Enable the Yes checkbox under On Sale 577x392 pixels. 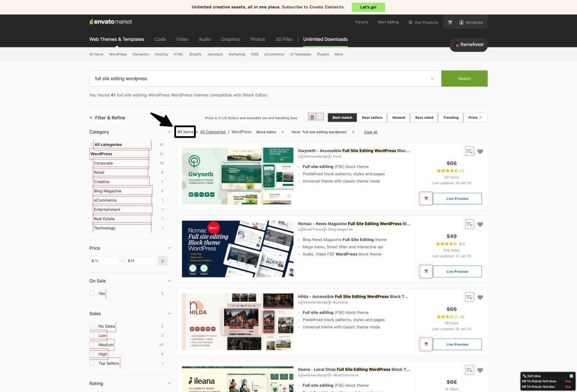click(91, 293)
